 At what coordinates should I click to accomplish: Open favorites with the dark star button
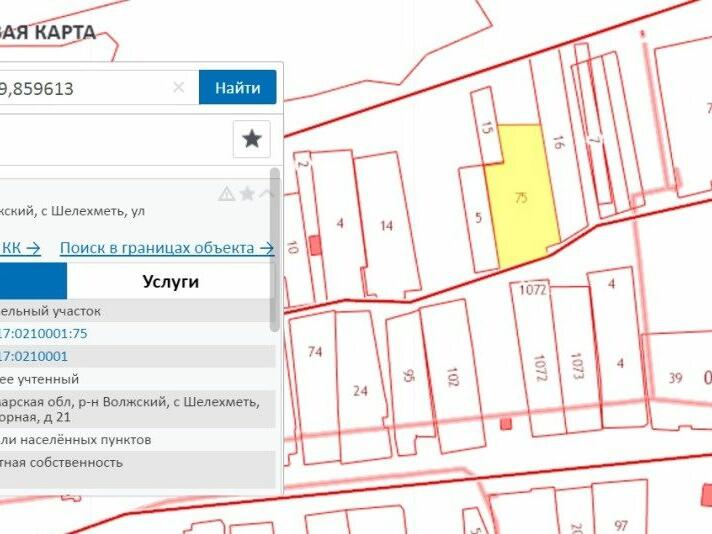point(252,139)
